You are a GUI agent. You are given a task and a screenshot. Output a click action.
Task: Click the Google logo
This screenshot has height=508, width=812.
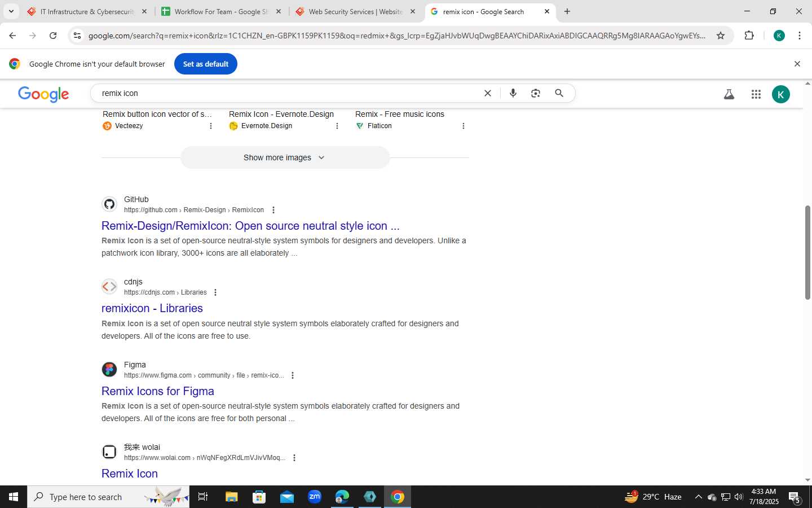[x=43, y=94]
